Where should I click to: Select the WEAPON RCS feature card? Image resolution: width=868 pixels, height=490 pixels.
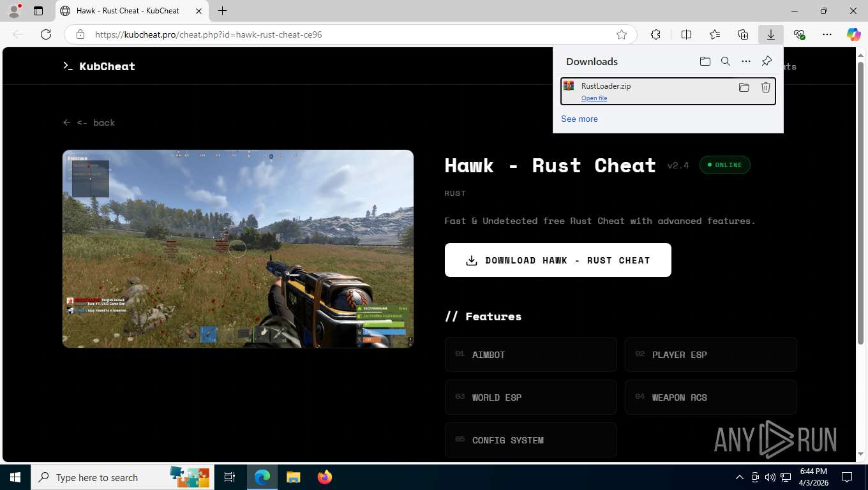click(711, 397)
